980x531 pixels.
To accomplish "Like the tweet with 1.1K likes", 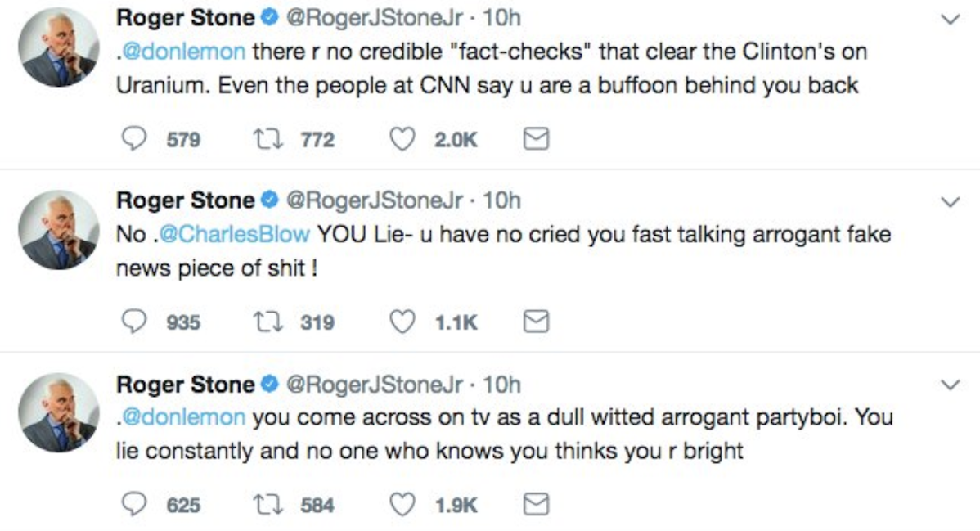I will coord(402,322).
